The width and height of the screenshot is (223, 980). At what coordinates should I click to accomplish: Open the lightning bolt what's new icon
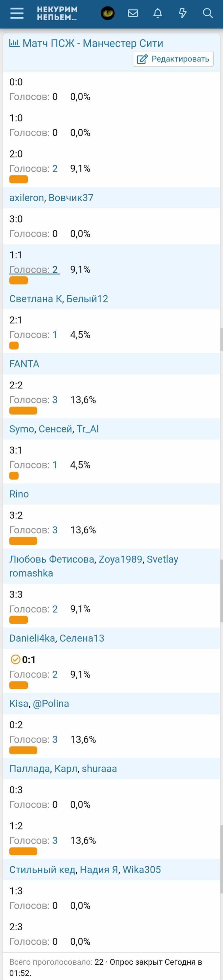click(x=183, y=14)
